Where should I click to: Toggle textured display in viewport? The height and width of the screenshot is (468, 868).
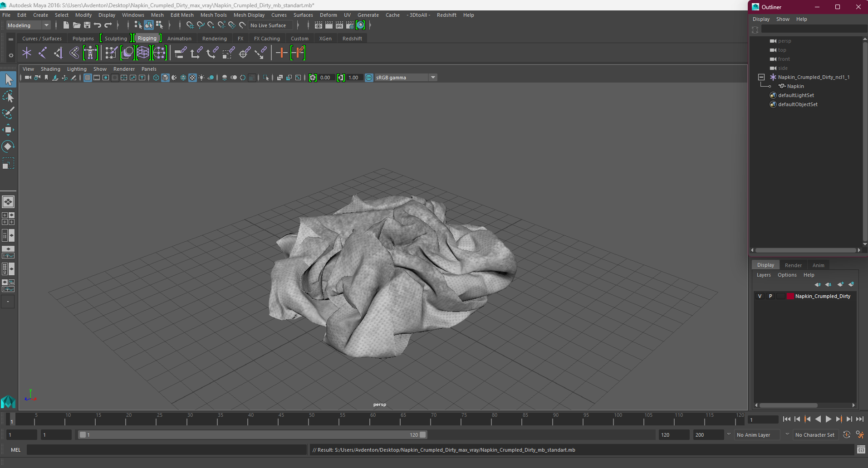(x=192, y=78)
